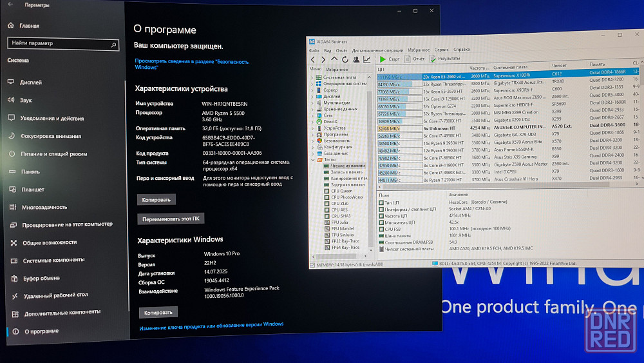
Task: Click the Найти параметр search field
Action: tap(63, 44)
